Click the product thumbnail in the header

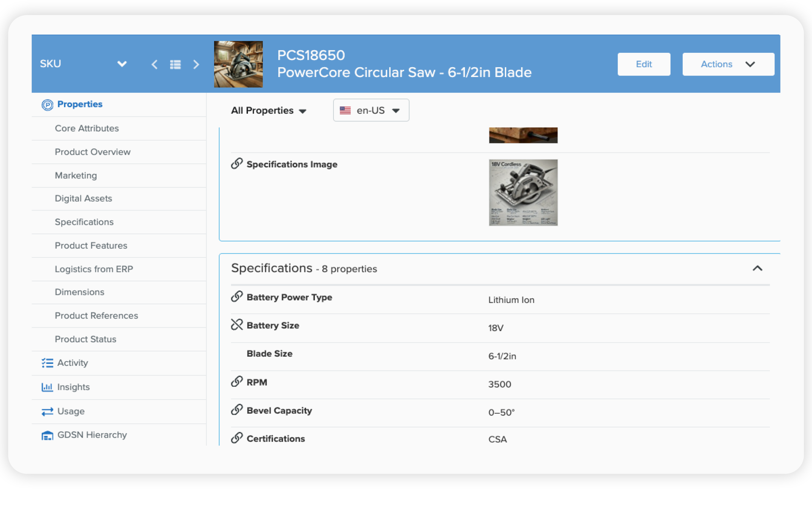click(238, 64)
